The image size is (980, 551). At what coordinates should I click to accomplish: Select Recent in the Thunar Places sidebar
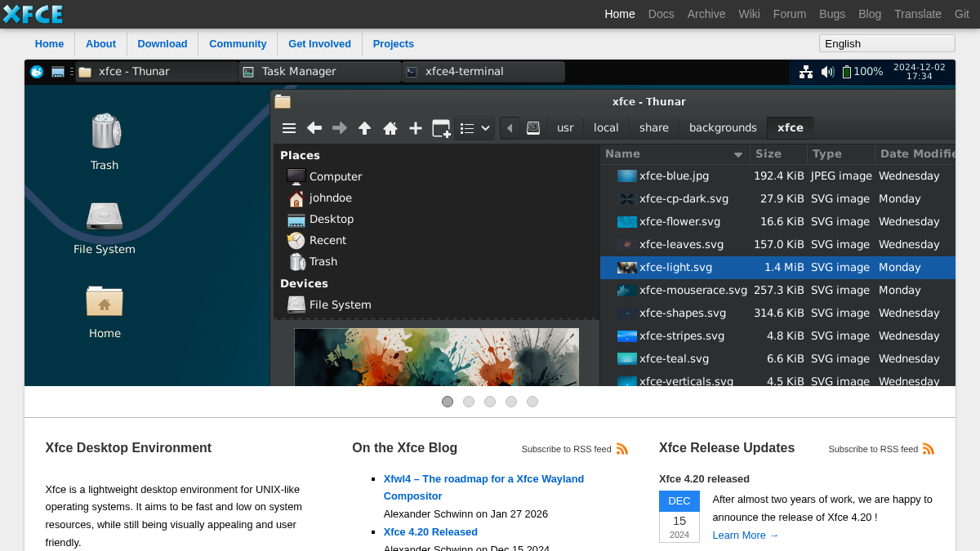click(317, 240)
